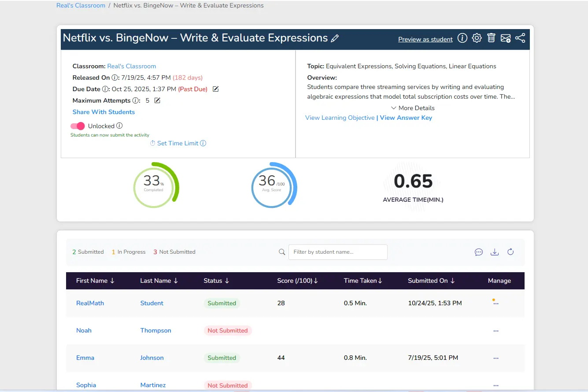Click the pencil icon to edit activity title

(335, 38)
